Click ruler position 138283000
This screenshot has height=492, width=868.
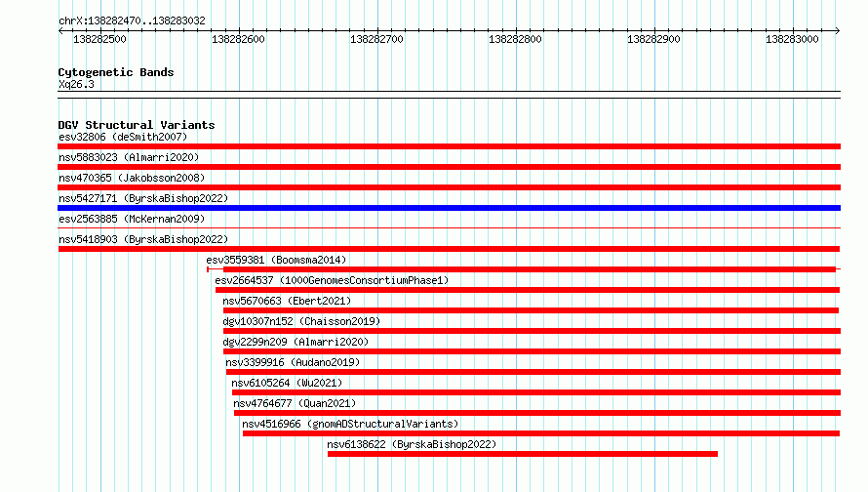(x=792, y=39)
